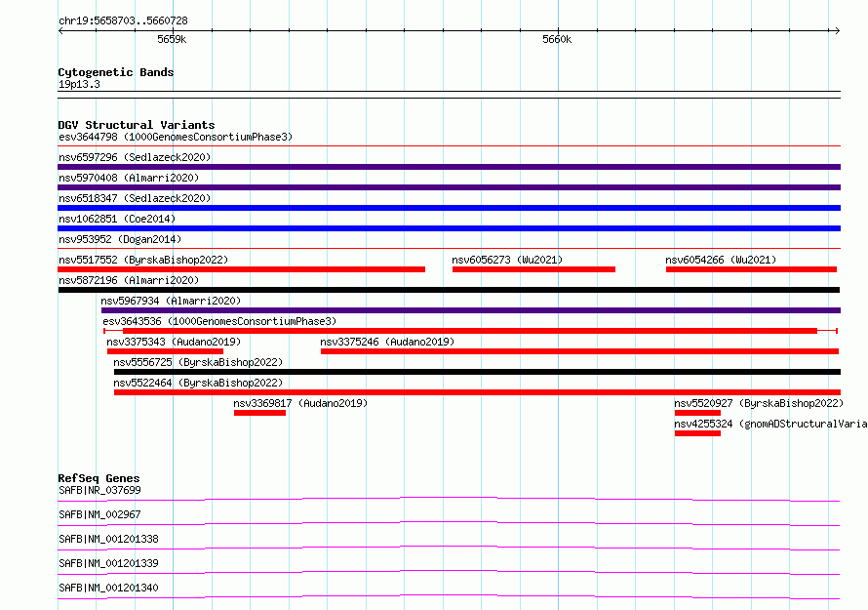This screenshot has width=868, height=610.
Task: Click the nsv5970408 (Almarri2020) label
Action: (129, 178)
